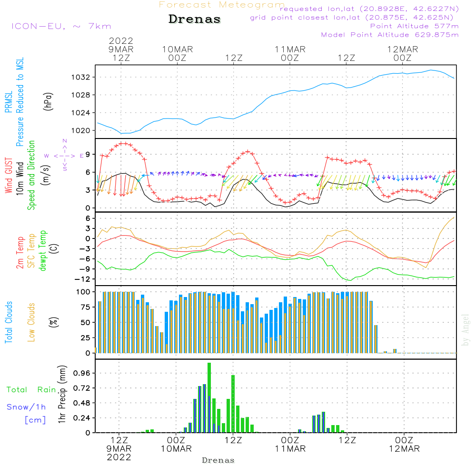Click the 100 cloud percentage tick label
Viewport: 476px width, 476px height.
click(83, 292)
